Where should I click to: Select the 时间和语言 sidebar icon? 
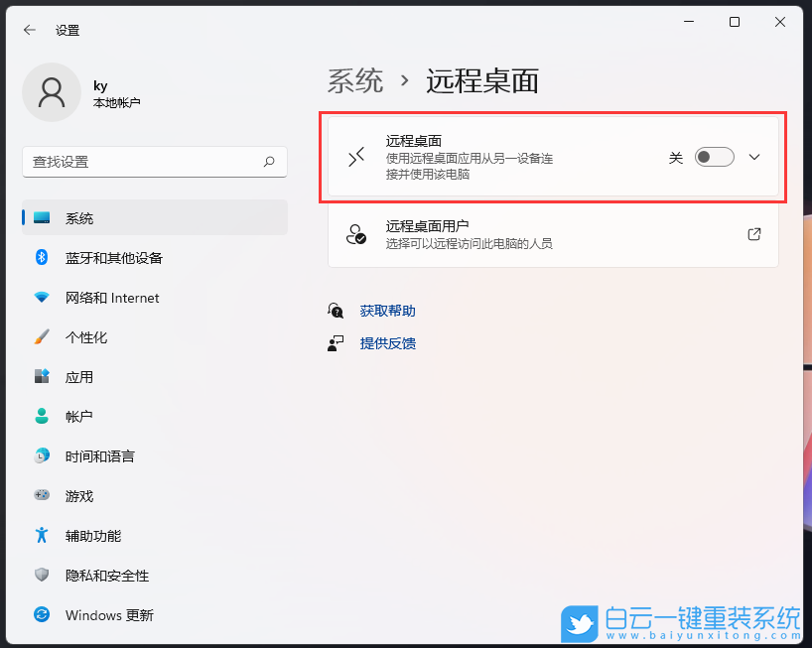pos(41,455)
